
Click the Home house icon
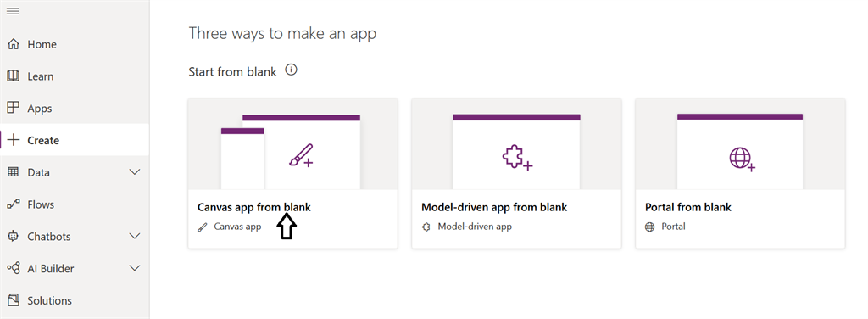tap(14, 44)
